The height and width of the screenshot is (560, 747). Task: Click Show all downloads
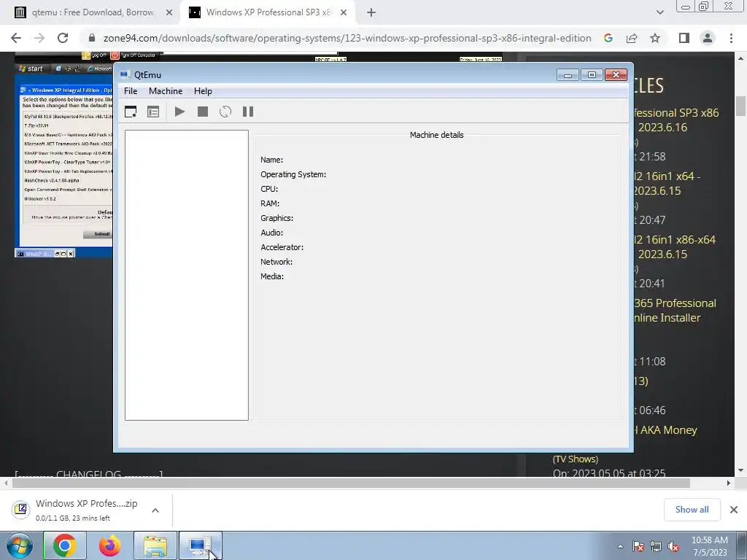point(692,510)
